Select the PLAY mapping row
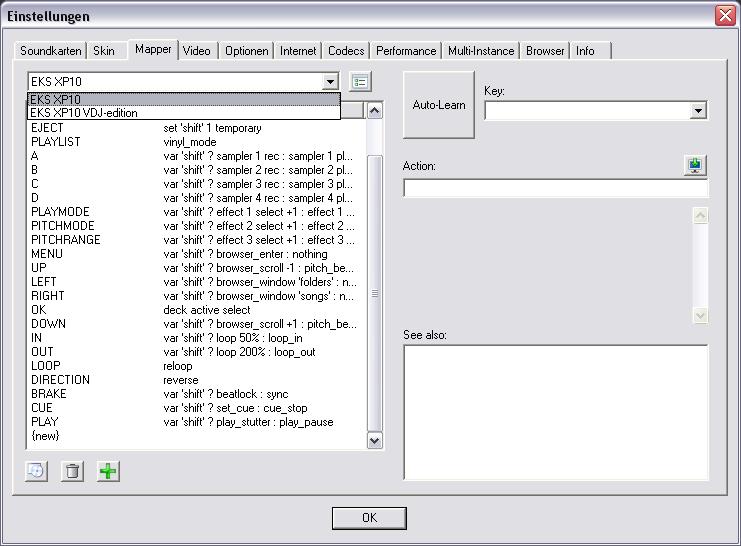The height and width of the screenshot is (546, 741). tap(197, 422)
